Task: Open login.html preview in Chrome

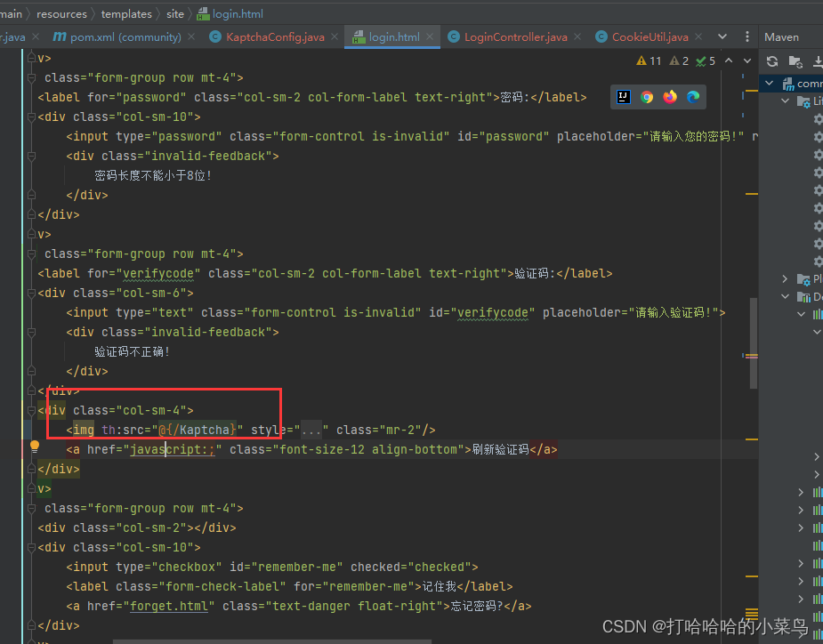Action: pyautogui.click(x=646, y=97)
